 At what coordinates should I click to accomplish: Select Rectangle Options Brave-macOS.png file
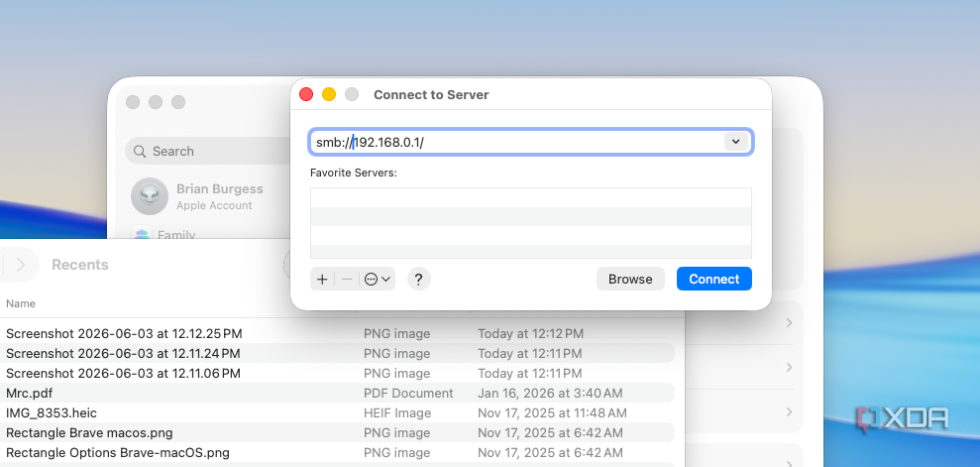click(x=118, y=452)
